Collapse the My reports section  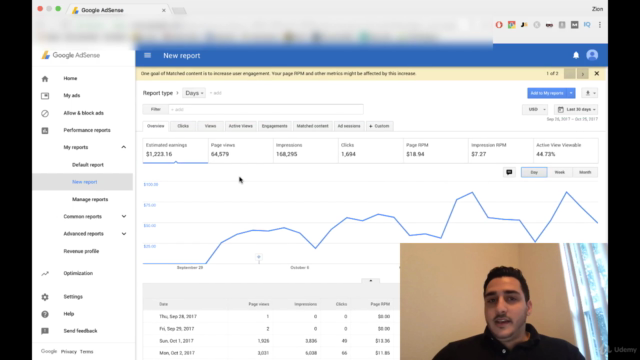(x=124, y=147)
